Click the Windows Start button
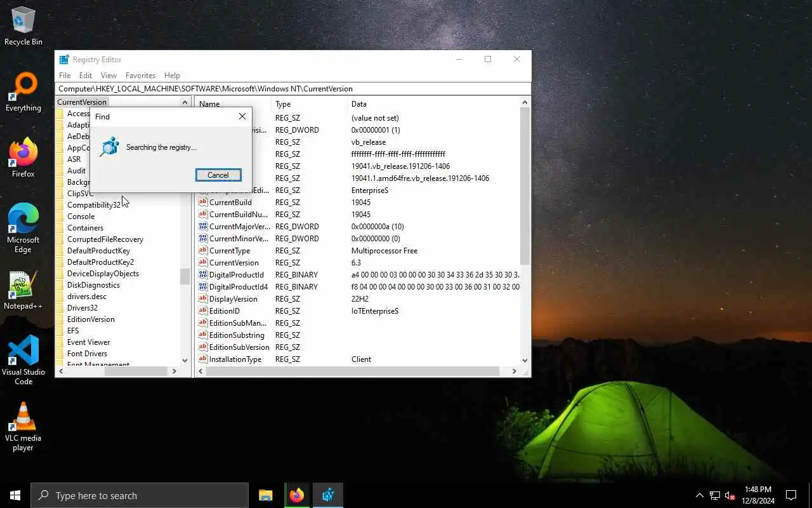Screen dimensions: 812x508 point(15,495)
